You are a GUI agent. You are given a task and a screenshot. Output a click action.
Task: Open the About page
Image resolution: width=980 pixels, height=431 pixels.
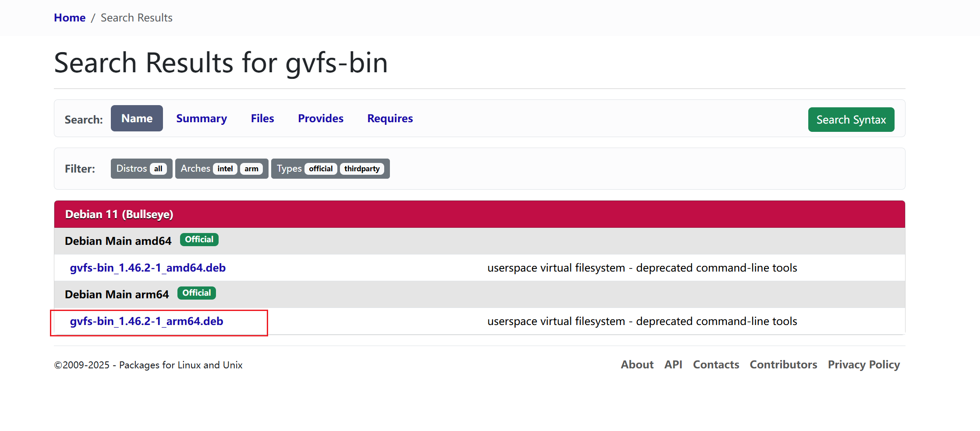(637, 364)
